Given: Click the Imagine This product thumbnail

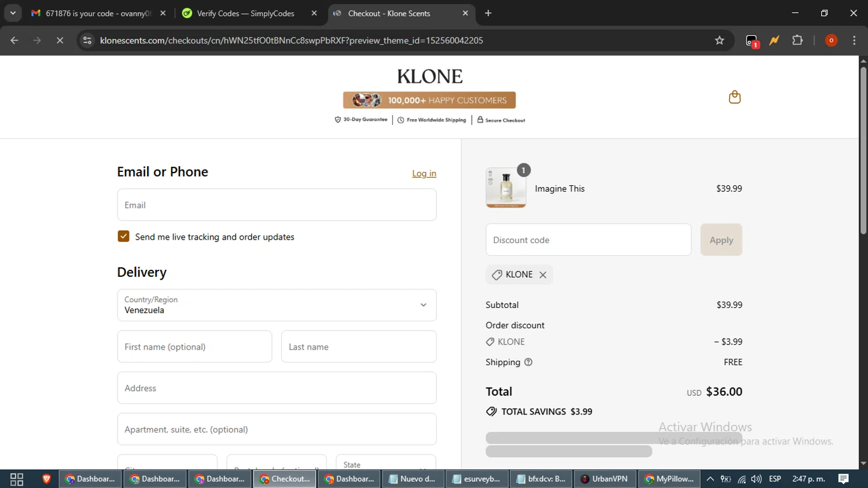Looking at the screenshot, I should pyautogui.click(x=506, y=188).
